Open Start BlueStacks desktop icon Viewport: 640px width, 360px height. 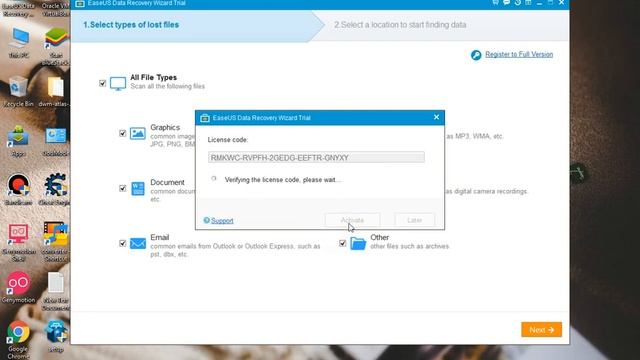56,47
